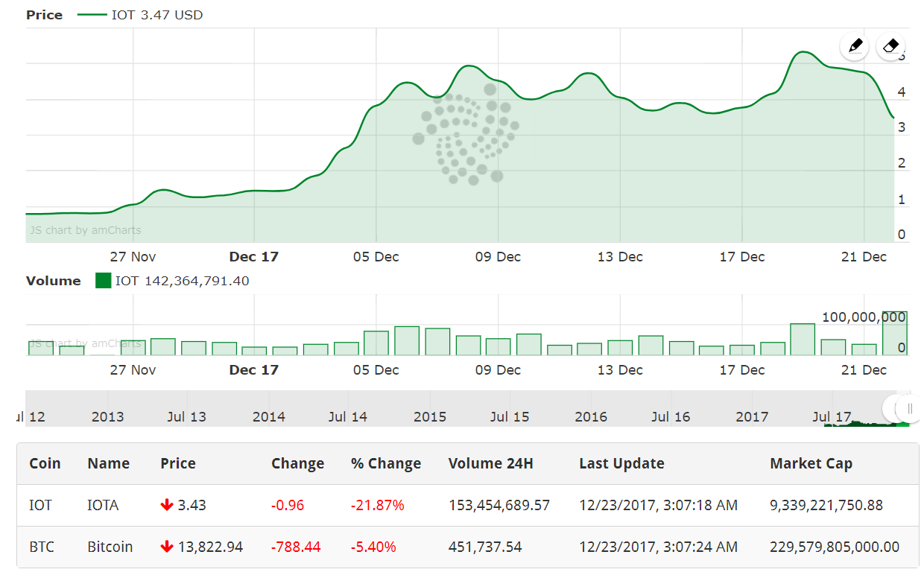Select the Bitcoin name cell
The height and width of the screenshot is (575, 924).
coord(110,547)
